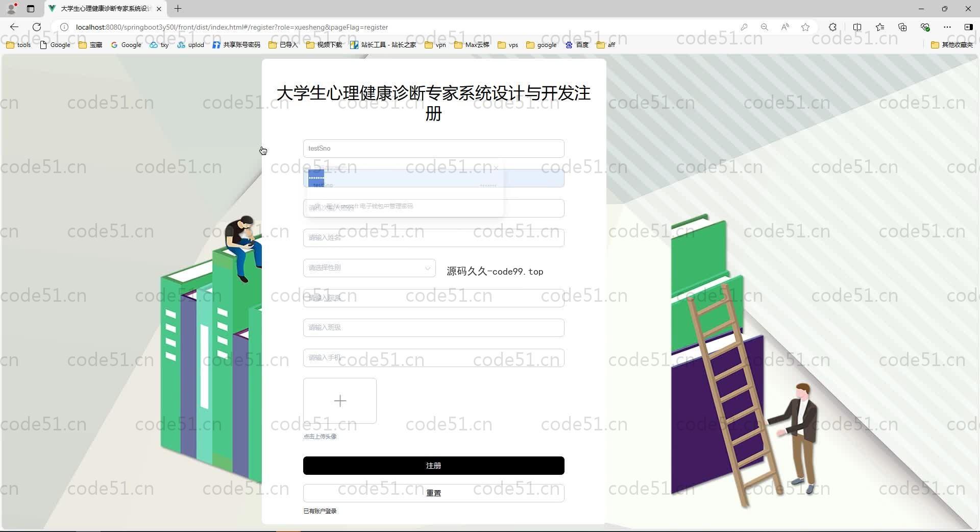Open the favorites list icon

point(880,27)
